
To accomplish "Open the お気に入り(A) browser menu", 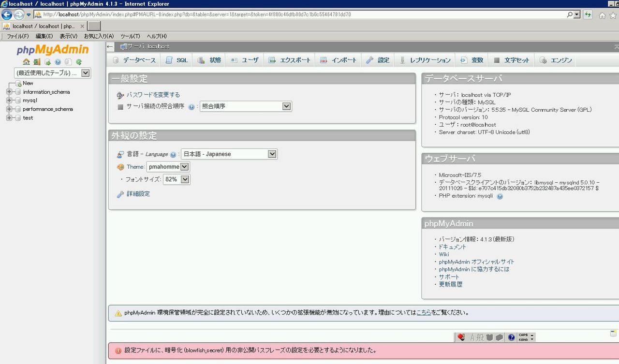I will tap(99, 36).
